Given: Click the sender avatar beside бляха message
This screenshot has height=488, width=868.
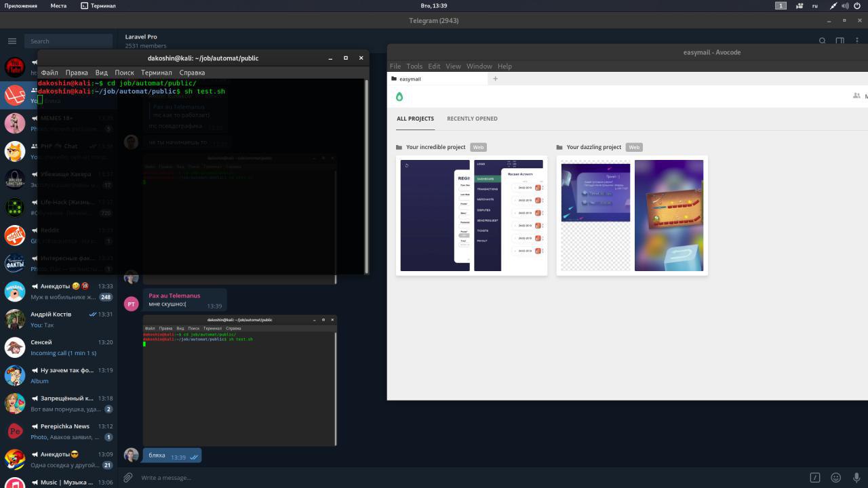Looking at the screenshot, I should pyautogui.click(x=131, y=455).
